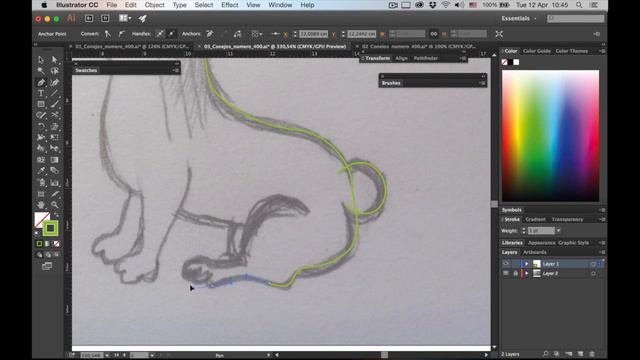Click the zoom level field in status bar
Screen dimensions: 640x360
(x=91, y=355)
